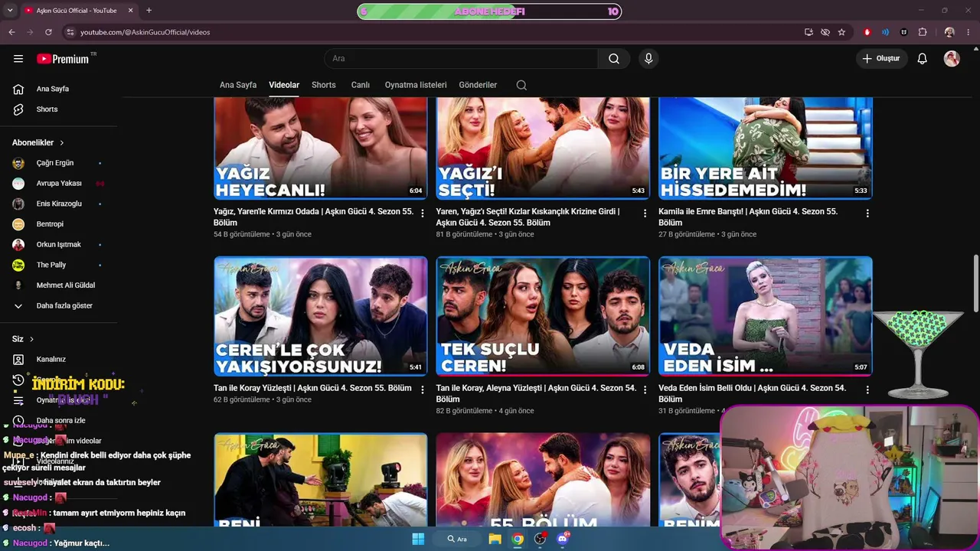Image resolution: width=980 pixels, height=551 pixels.
Task: Expand the Abonelikler section chevron
Action: 62,143
